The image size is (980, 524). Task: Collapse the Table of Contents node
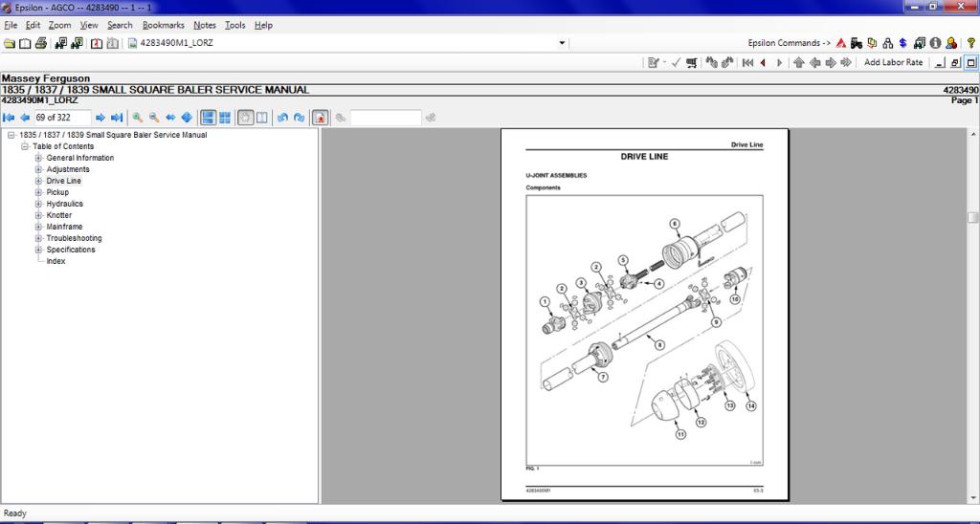coord(25,146)
